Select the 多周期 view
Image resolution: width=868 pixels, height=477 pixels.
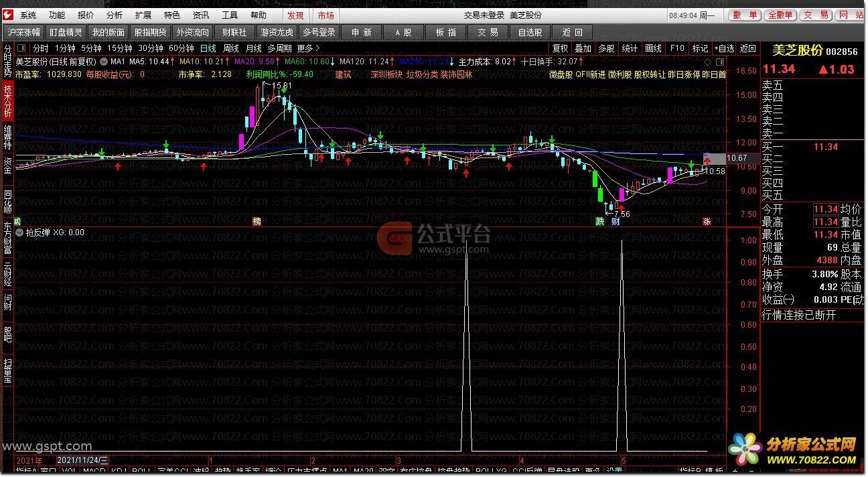(x=279, y=48)
